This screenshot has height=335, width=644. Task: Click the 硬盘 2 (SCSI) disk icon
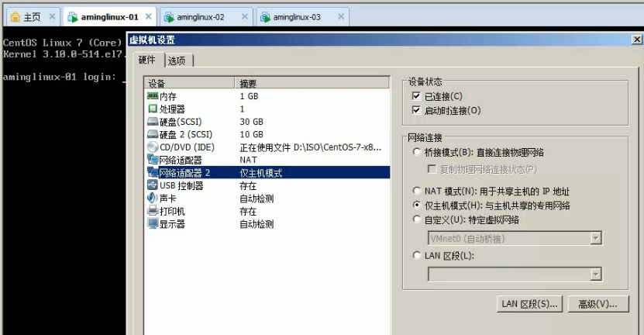tap(153, 134)
